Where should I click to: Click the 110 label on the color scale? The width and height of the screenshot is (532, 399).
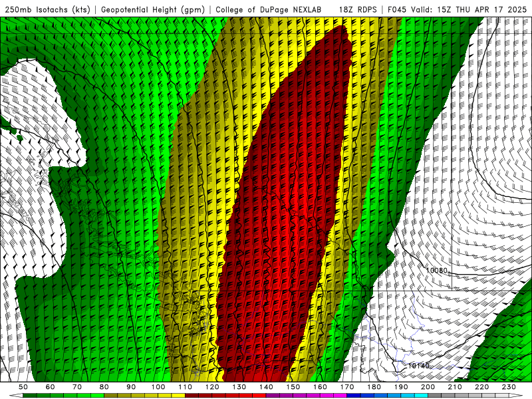[x=185, y=387]
